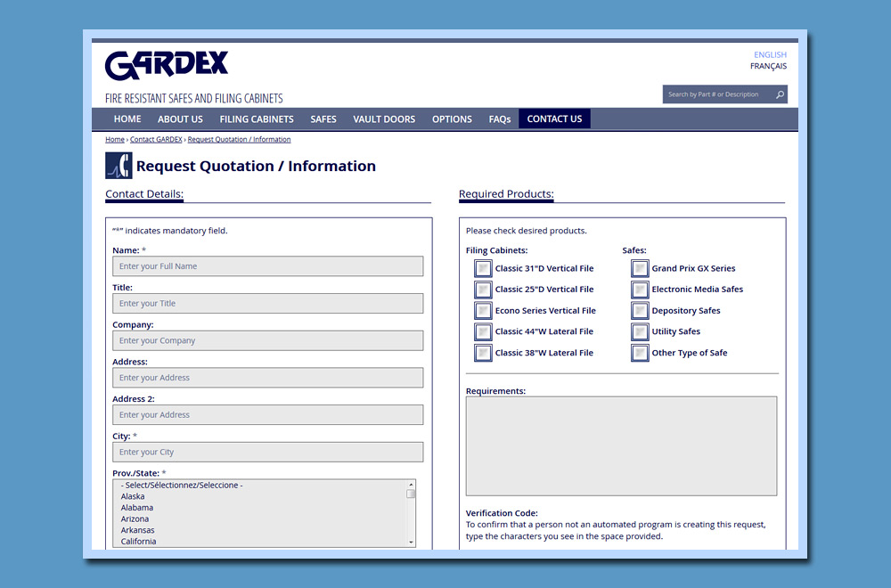Click the GARDEX logo
Image resolution: width=891 pixels, height=588 pixels.
(167, 65)
